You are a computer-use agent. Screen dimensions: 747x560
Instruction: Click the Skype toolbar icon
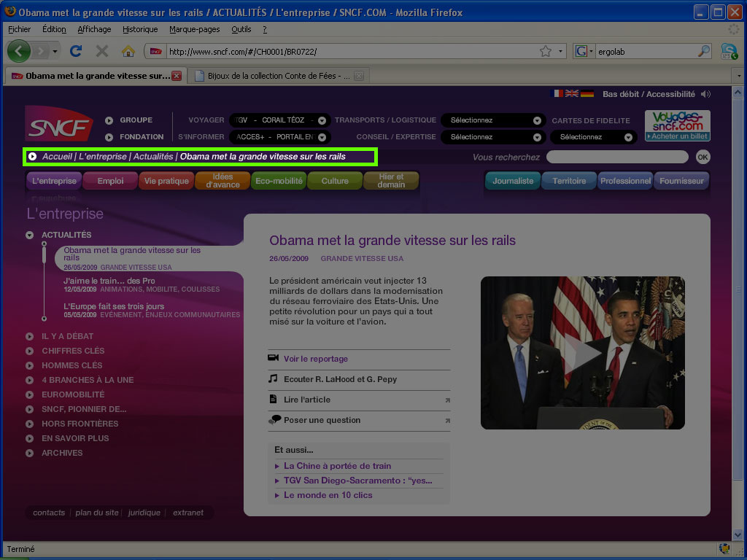pos(729,51)
